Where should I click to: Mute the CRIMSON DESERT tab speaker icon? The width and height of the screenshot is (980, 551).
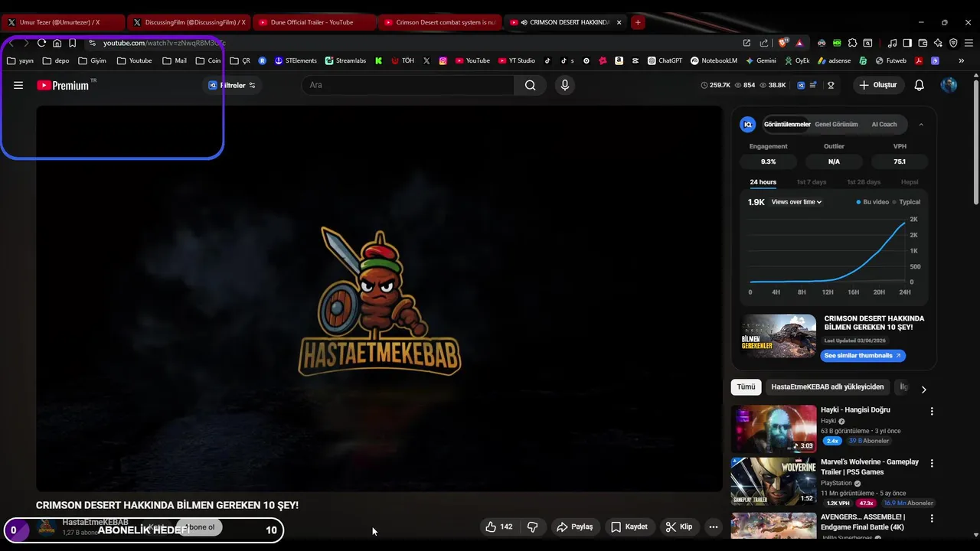[524, 22]
